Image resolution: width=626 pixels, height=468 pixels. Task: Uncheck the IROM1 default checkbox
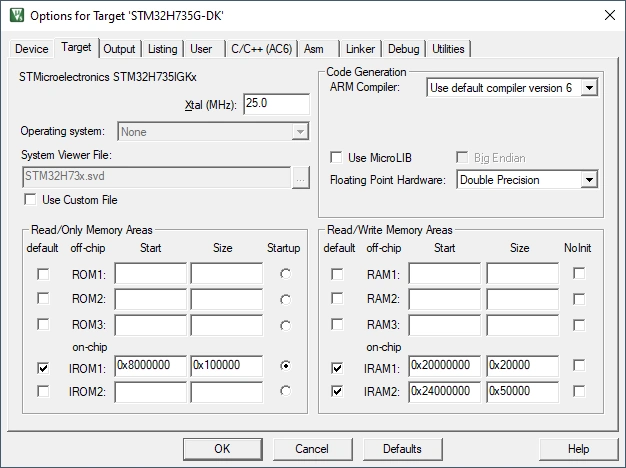(x=42, y=367)
